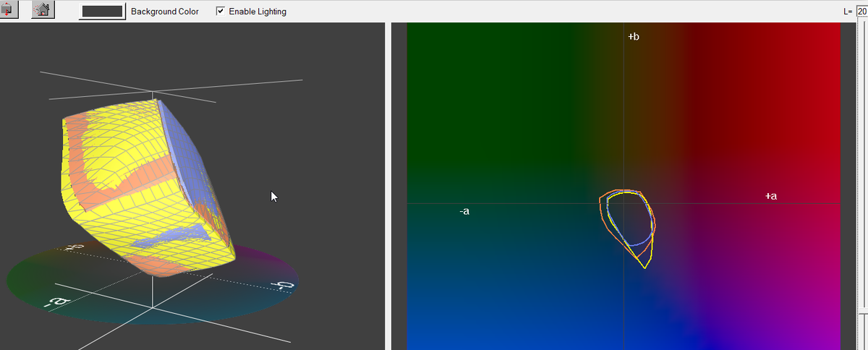This screenshot has width=868, height=350.
Task: Click the a/b axes origin in 2D plot
Action: coord(624,203)
